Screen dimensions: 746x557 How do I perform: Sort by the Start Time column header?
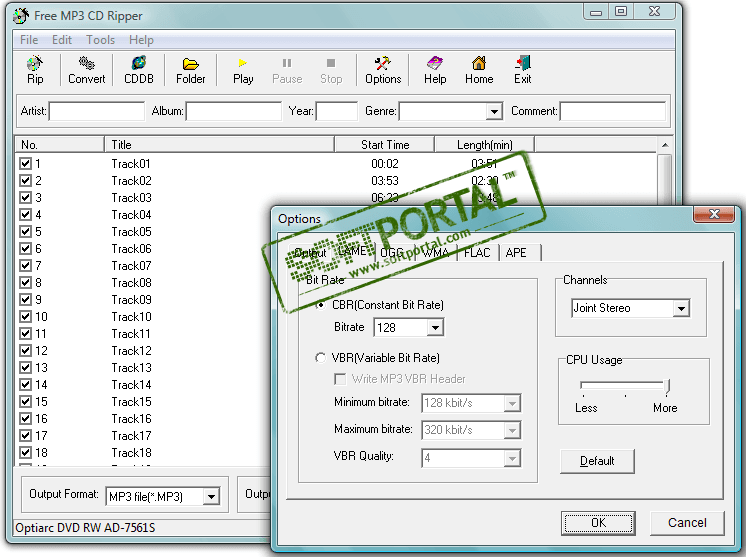pyautogui.click(x=384, y=145)
